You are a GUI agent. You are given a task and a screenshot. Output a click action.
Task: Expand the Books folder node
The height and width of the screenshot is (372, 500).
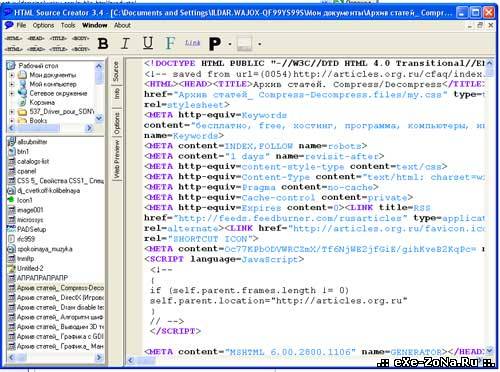(x=12, y=120)
